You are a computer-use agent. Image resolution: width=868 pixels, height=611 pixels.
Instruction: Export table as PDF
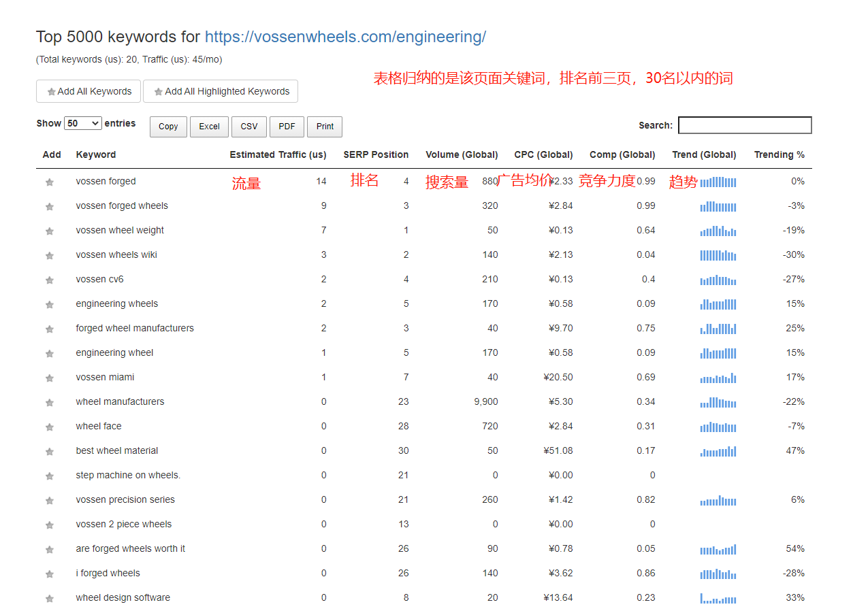(287, 127)
